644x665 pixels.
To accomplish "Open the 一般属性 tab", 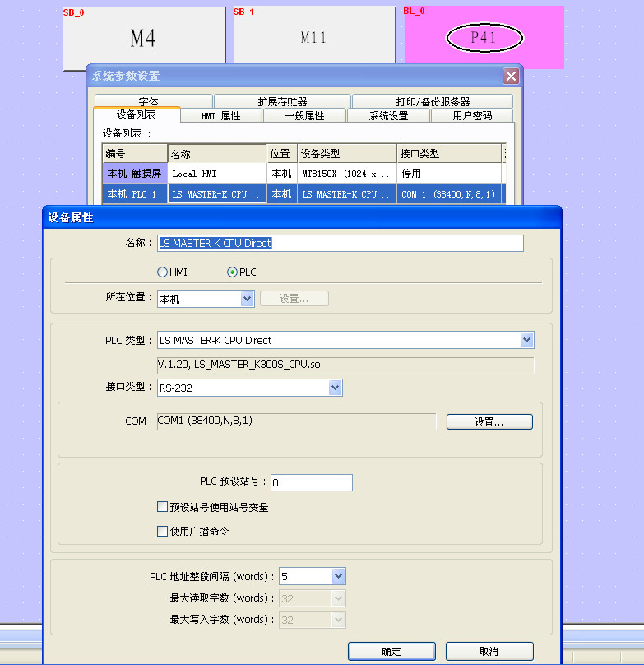I will (x=304, y=116).
